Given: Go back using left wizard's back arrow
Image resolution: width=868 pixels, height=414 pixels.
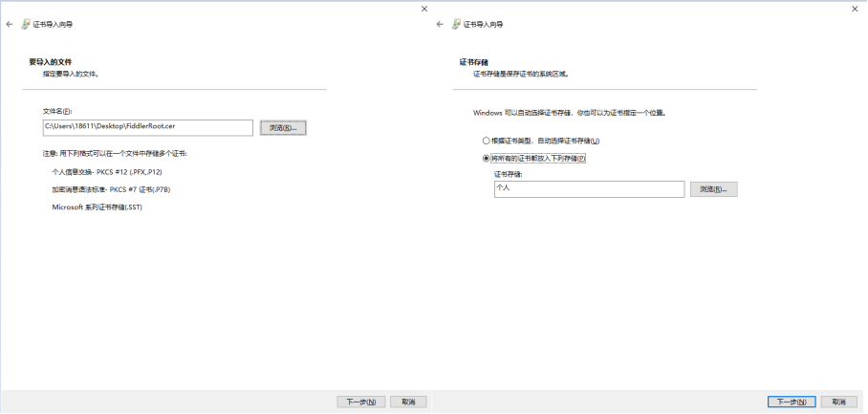Looking at the screenshot, I should click(9, 24).
